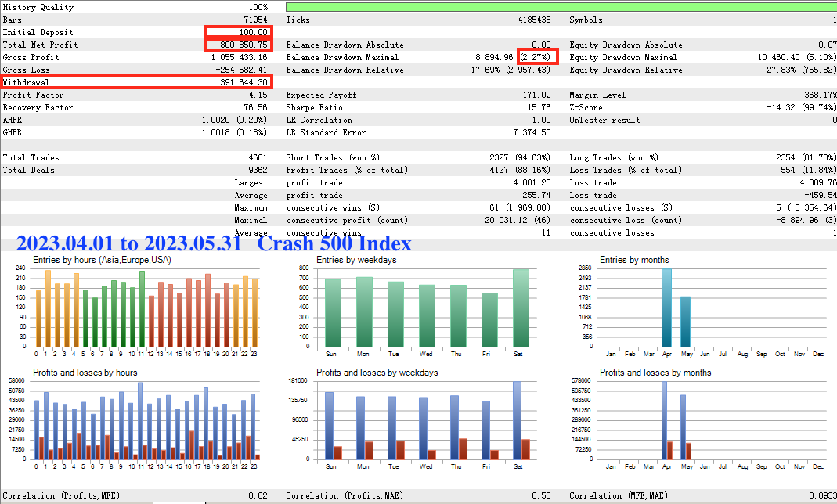Select the 'Profits and losses by months' chart title
Image resolution: width=837 pixels, height=504 pixels.
(x=655, y=373)
